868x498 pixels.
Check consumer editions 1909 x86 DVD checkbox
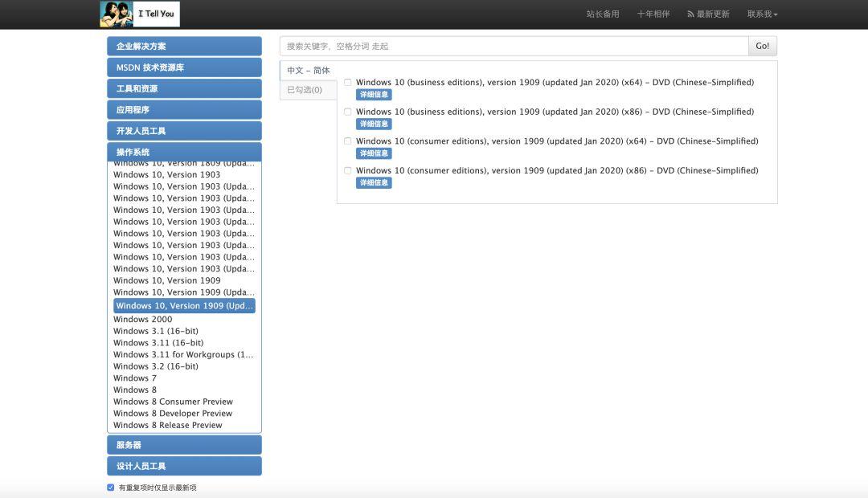tap(348, 170)
